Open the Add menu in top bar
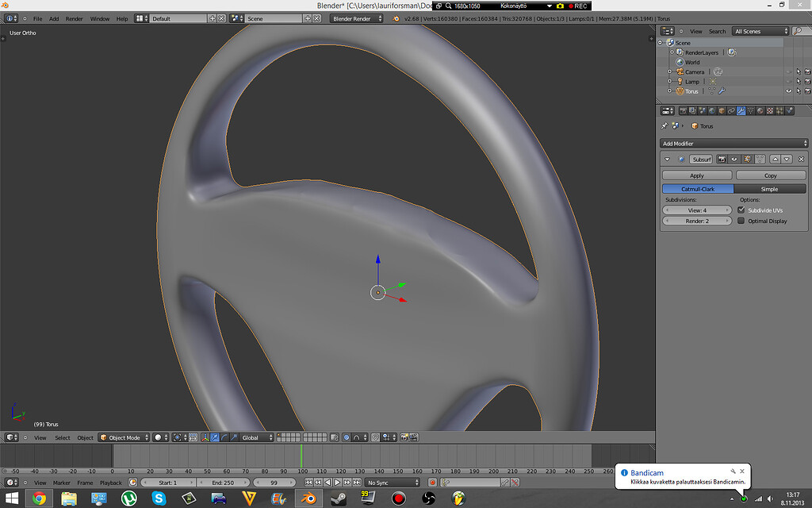Viewport: 812px width, 508px height. [x=54, y=19]
